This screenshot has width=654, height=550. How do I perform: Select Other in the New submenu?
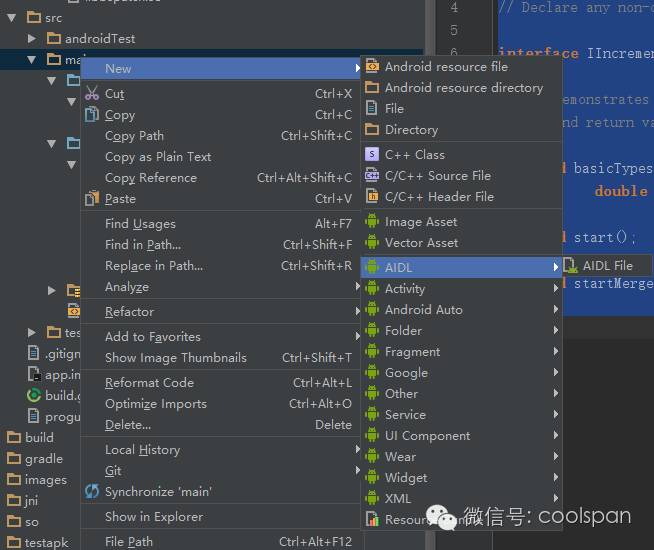coord(461,393)
